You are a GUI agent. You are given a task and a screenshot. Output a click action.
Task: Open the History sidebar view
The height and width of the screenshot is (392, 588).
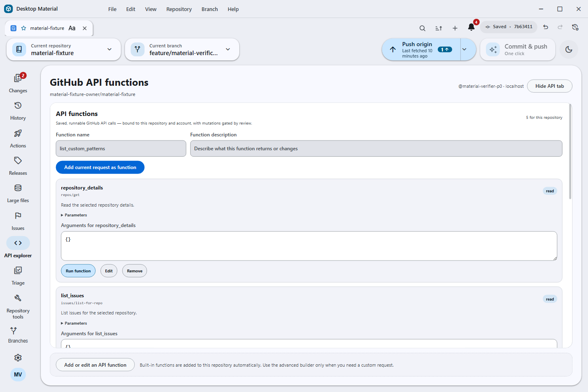tap(18, 111)
